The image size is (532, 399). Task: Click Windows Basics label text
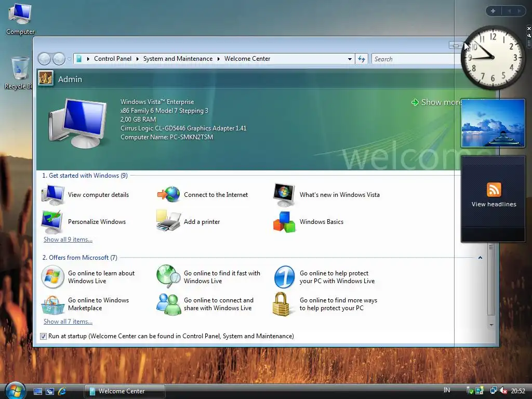pyautogui.click(x=321, y=222)
